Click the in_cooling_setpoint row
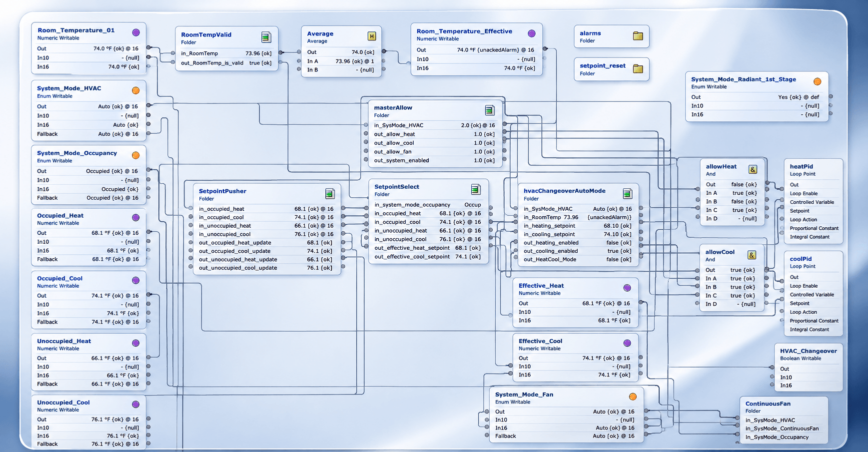This screenshot has height=452, width=868. coord(578,234)
